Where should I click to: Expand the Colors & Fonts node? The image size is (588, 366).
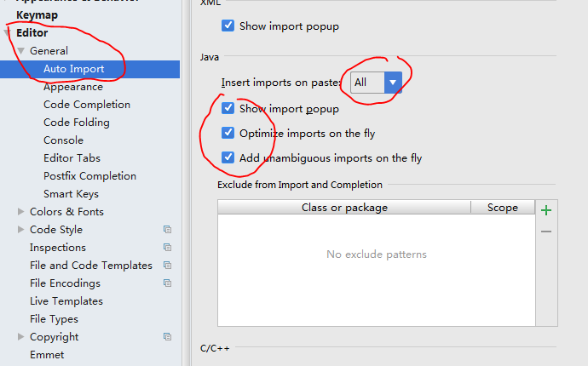pyautogui.click(x=21, y=212)
